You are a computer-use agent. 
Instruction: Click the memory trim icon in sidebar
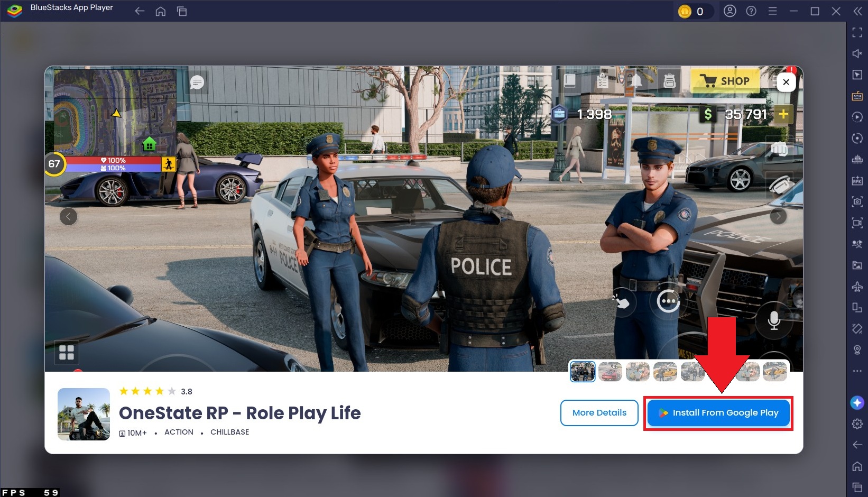(857, 159)
